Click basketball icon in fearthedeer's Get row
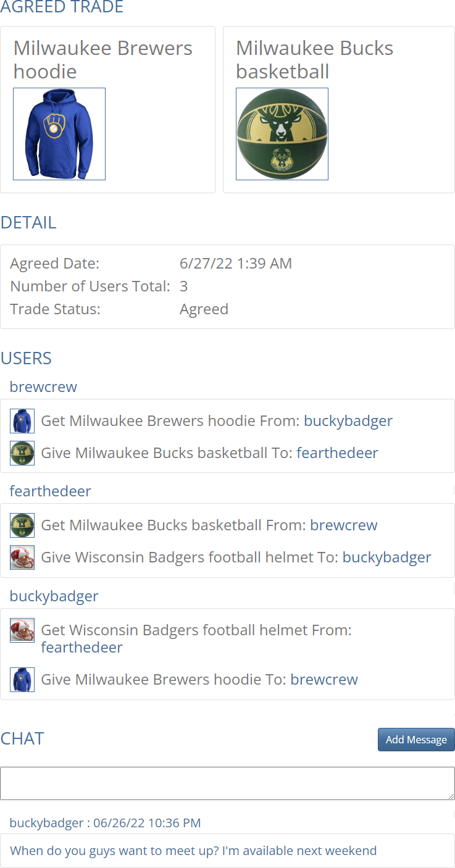Viewport: 455px width, 868px height. [22, 525]
